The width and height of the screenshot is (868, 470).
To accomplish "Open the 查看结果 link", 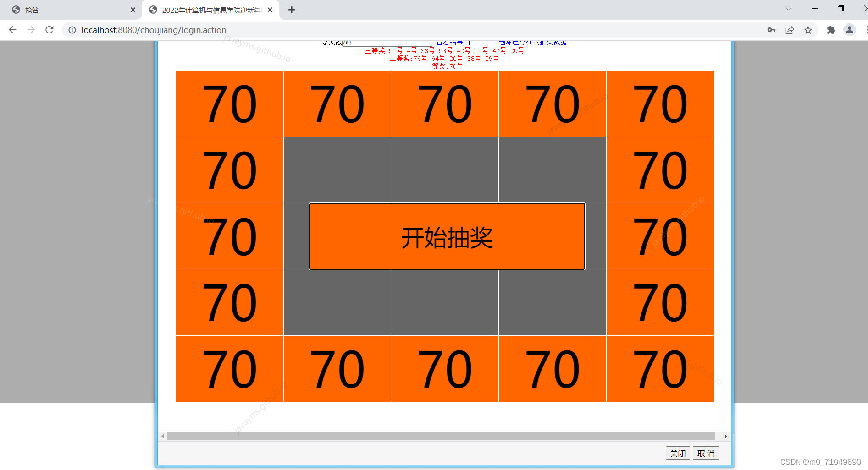I will click(x=449, y=43).
